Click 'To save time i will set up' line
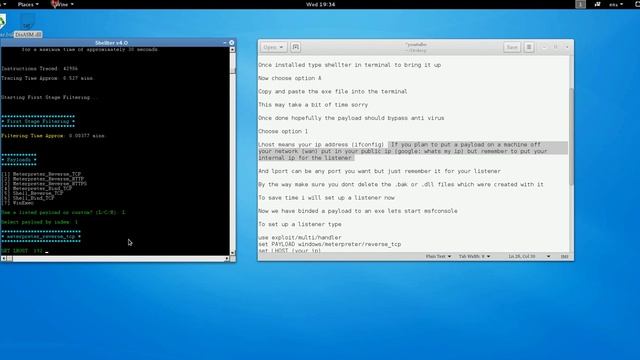The width and height of the screenshot is (640, 360). [x=327, y=198]
